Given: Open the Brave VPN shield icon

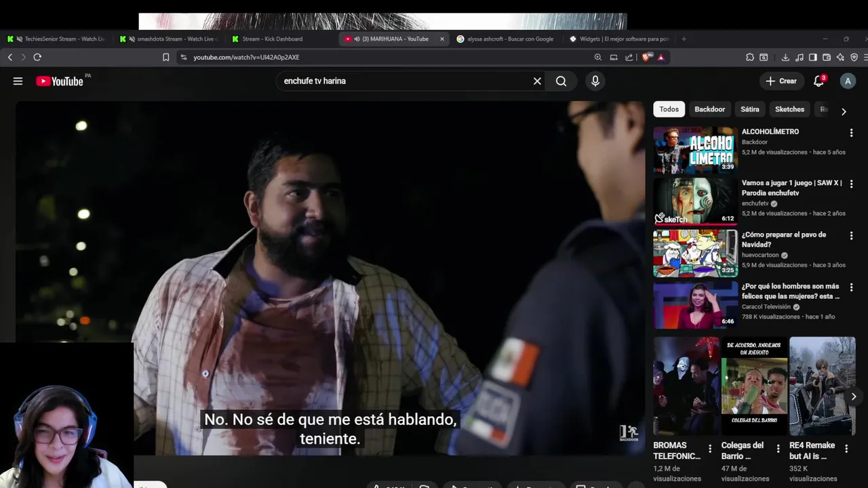Looking at the screenshot, I should 854,58.
